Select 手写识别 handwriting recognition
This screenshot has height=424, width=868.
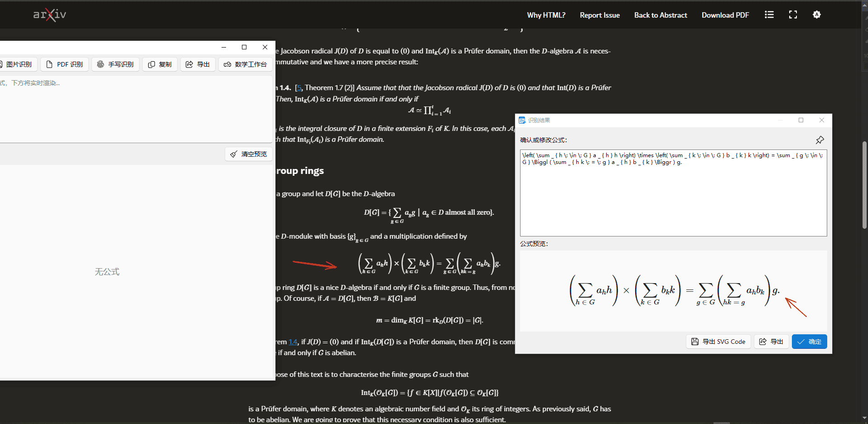tap(116, 64)
